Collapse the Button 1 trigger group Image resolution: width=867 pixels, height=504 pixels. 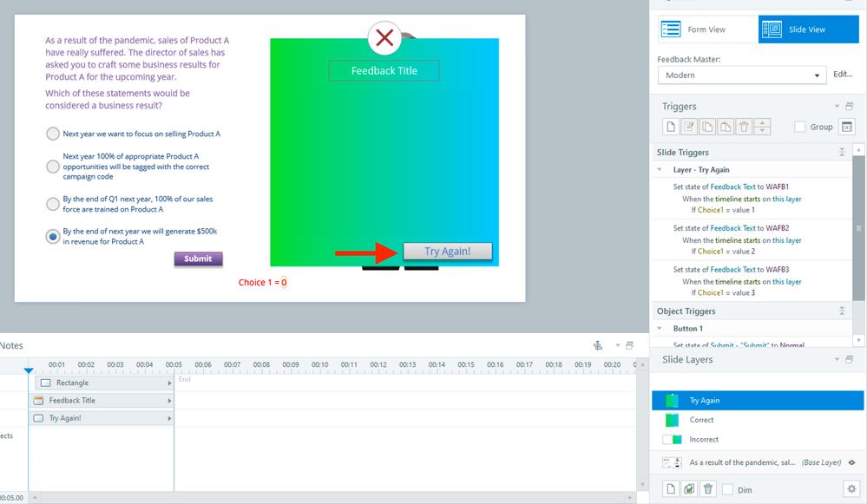tap(660, 328)
